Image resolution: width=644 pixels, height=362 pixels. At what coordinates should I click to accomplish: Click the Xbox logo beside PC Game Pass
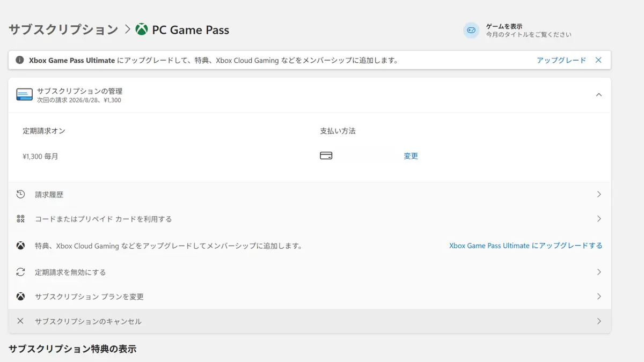[x=142, y=29]
